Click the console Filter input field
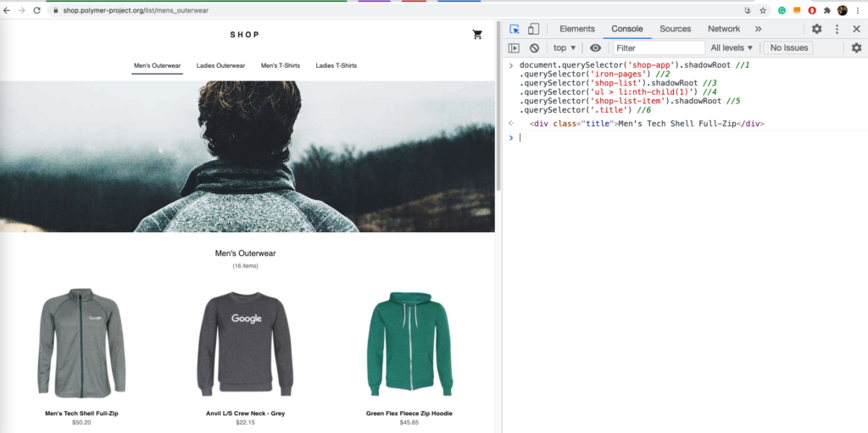The image size is (868, 433). (659, 48)
